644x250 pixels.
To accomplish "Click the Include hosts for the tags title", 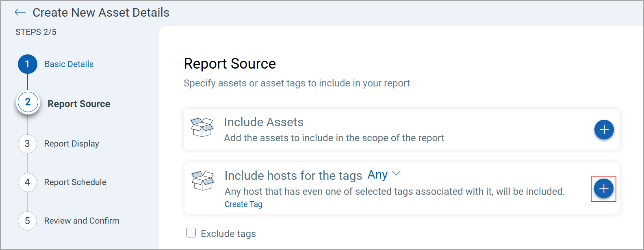I will [293, 176].
